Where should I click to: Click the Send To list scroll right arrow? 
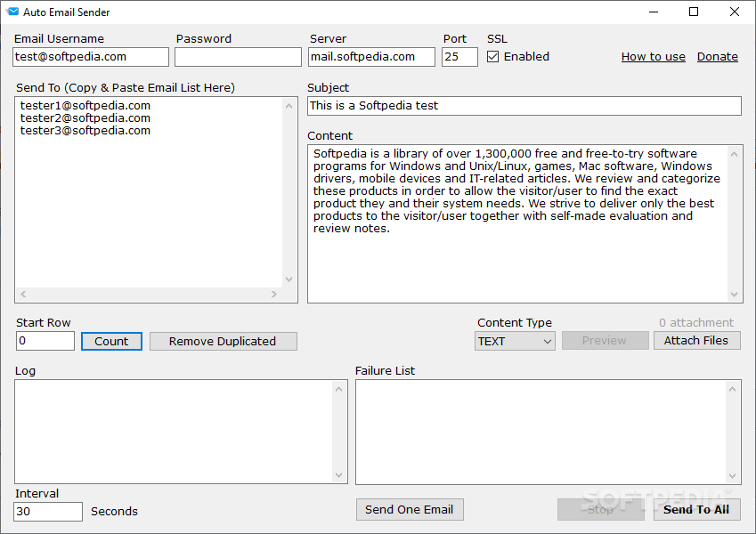tap(274, 294)
